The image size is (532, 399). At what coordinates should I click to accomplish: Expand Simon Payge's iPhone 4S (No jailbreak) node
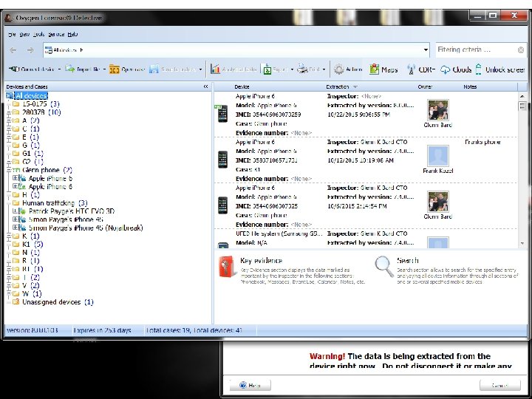coord(15,228)
